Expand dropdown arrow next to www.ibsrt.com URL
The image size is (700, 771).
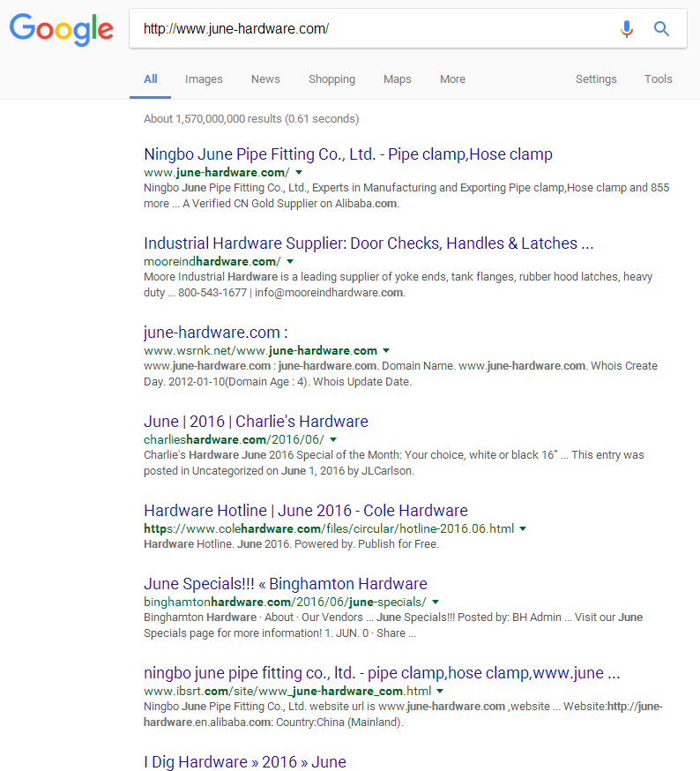(x=440, y=691)
